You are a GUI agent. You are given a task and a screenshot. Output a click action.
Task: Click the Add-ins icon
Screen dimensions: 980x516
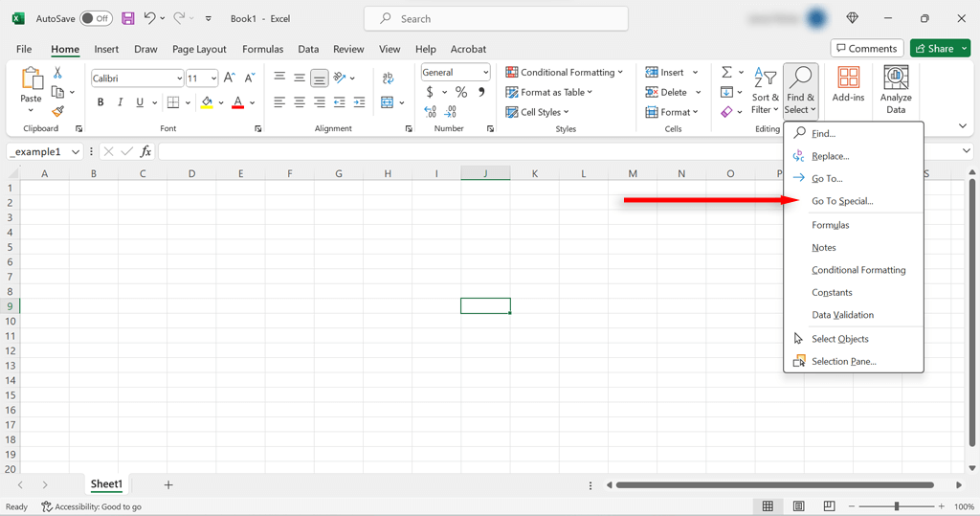point(848,84)
